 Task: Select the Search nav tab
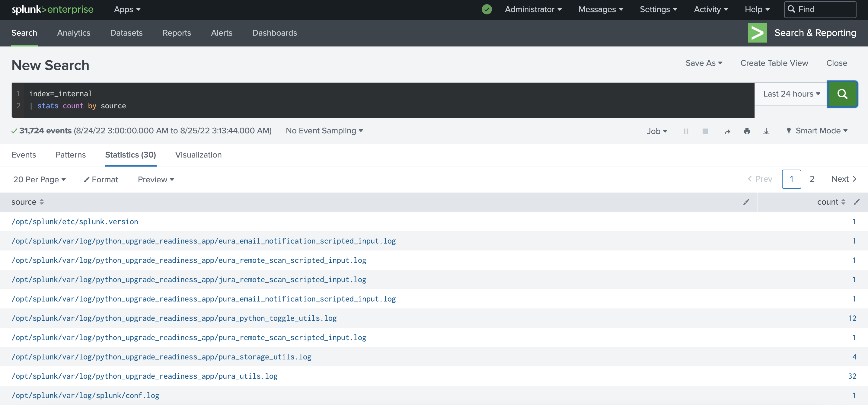tap(24, 33)
